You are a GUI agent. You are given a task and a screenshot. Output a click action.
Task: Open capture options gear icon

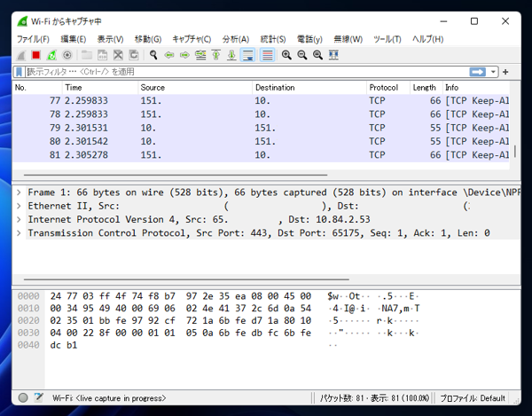coord(67,55)
